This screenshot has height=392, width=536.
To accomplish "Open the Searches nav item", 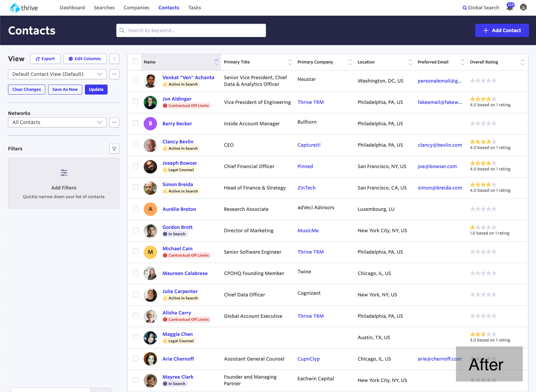I will coord(104,8).
